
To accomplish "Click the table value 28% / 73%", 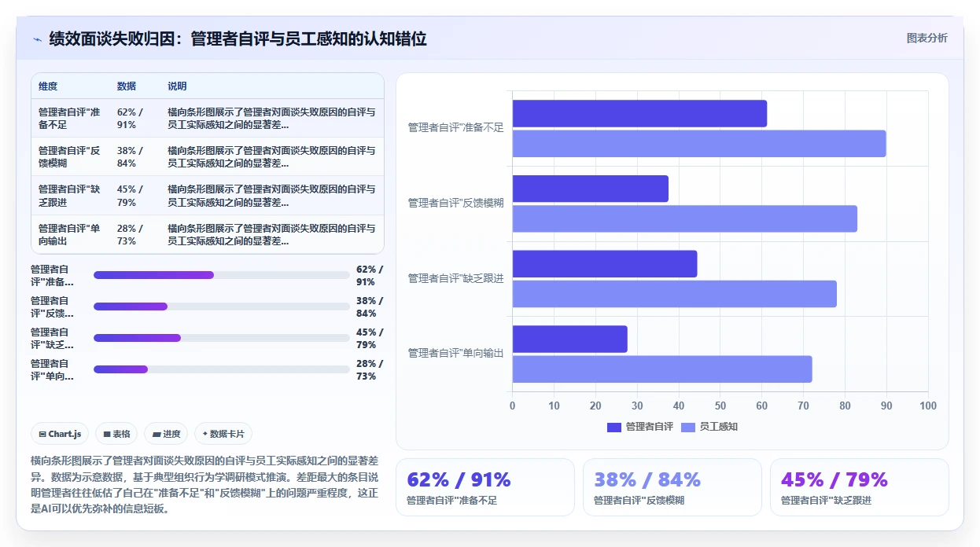I will click(x=131, y=234).
